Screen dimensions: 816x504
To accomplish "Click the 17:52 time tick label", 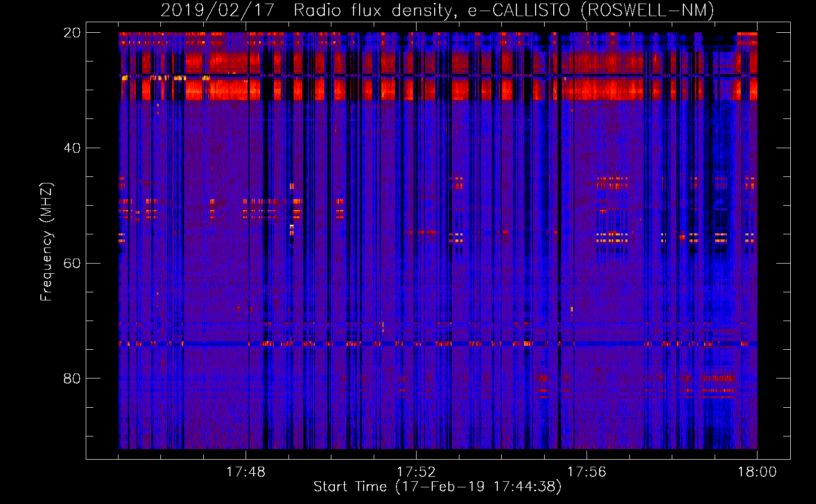I will pyautogui.click(x=416, y=472).
